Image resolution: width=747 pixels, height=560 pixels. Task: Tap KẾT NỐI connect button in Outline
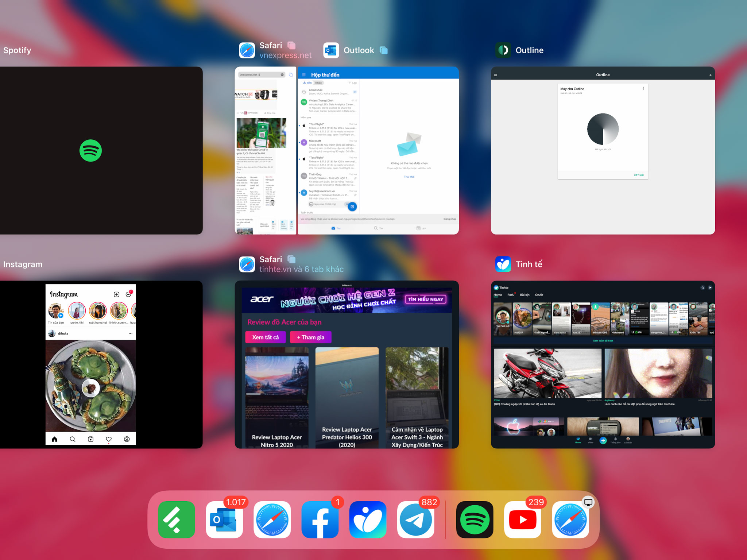click(x=639, y=175)
